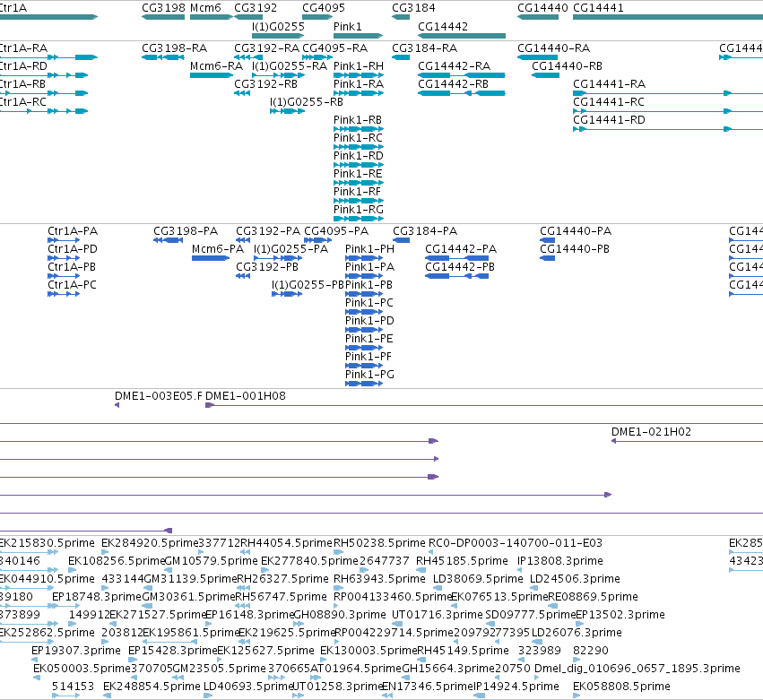Click the RH50238.5prime EST label
This screenshot has height=700, width=763.
(x=379, y=543)
